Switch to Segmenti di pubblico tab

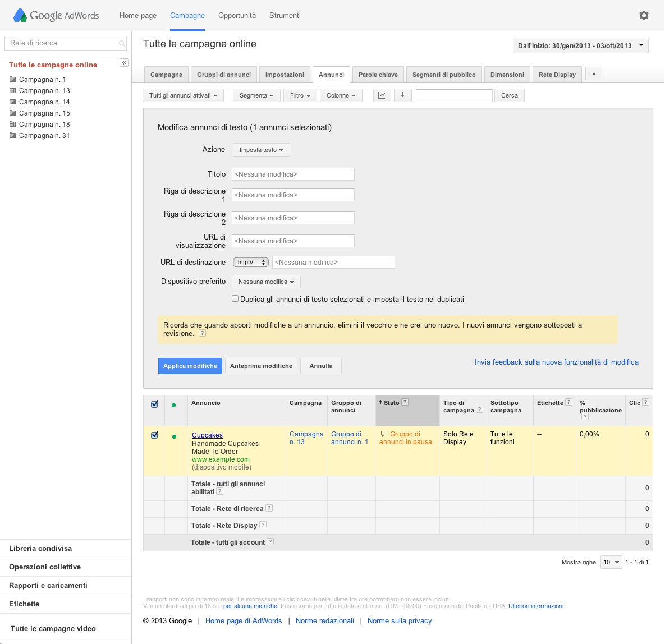[x=444, y=75]
